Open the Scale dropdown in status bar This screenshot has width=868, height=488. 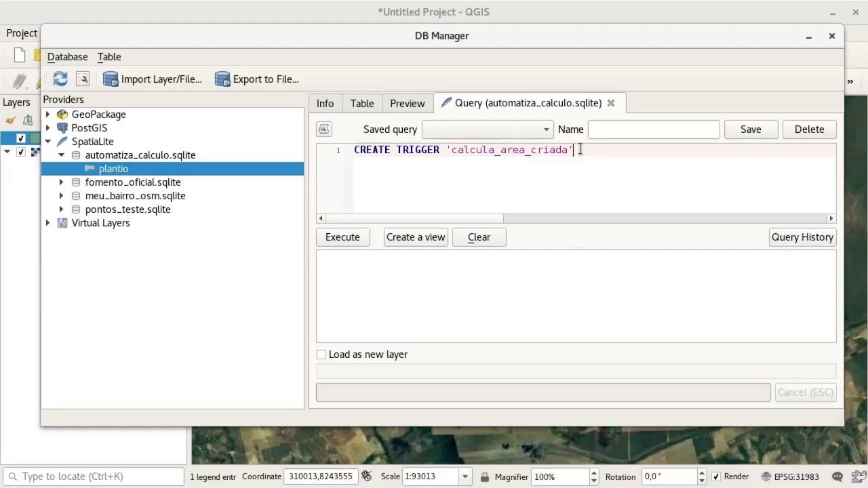[465, 476]
